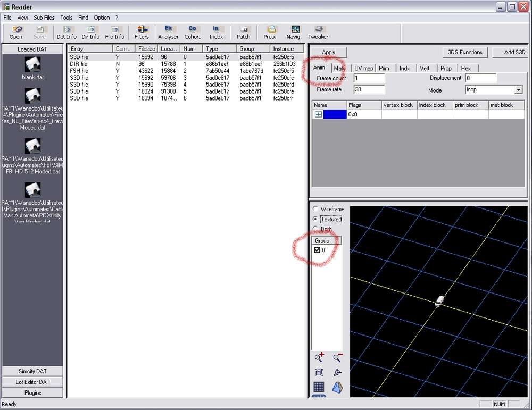Viewport: 532px width, 410px height.
Task: Open the Loaded DAT panel header
Action: (x=32, y=49)
